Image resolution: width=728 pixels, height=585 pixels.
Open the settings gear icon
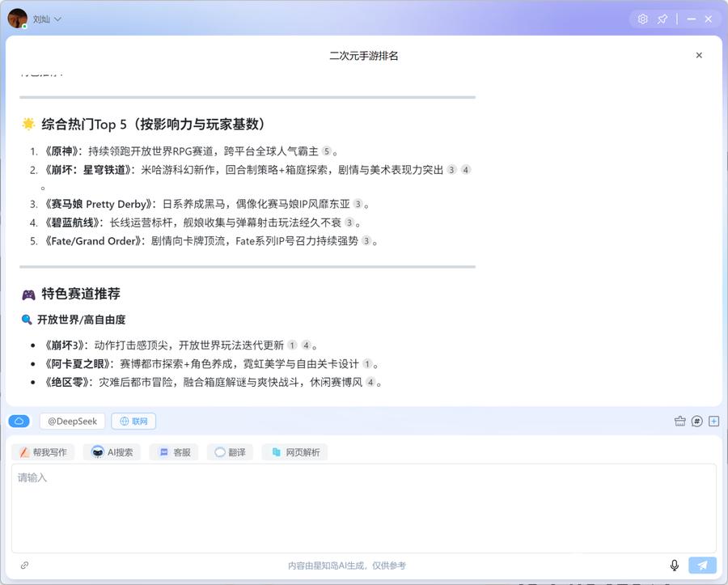pos(642,18)
